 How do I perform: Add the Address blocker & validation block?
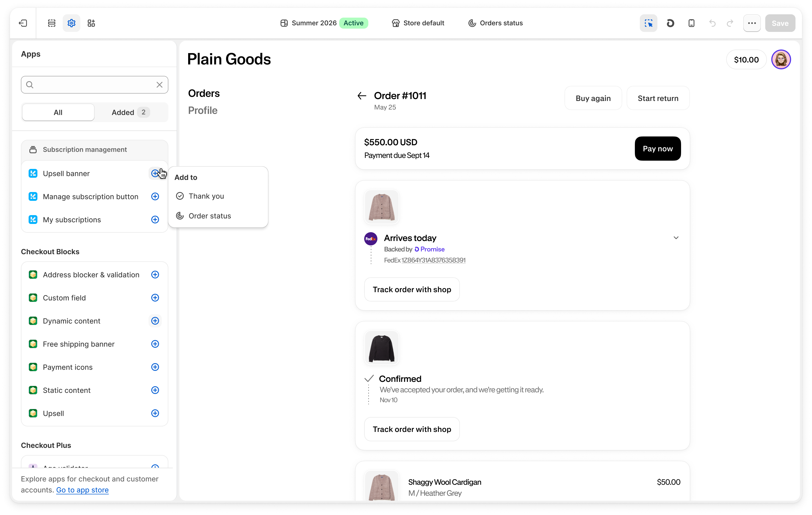pyautogui.click(x=155, y=275)
